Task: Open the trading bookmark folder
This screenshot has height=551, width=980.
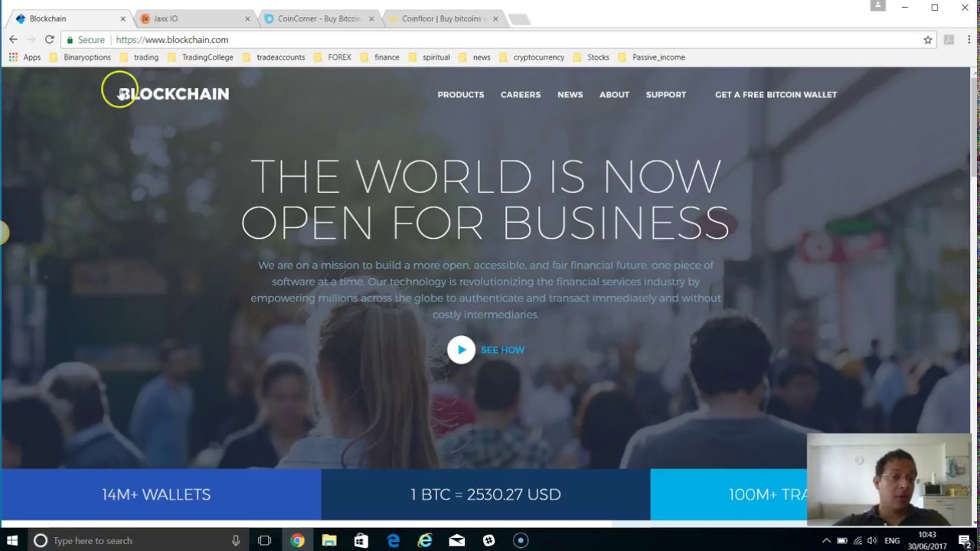Action: point(139,57)
